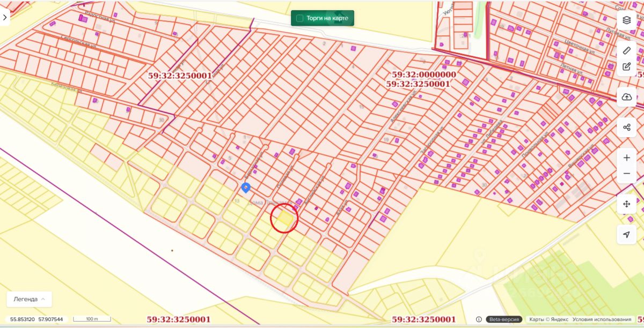Open 'Карты © Яндекс' link
This screenshot has height=328, width=644.
549,319
